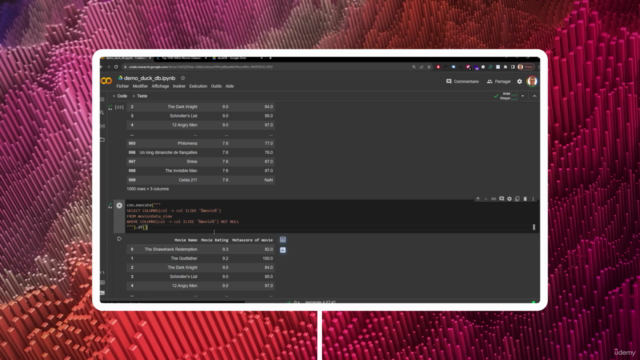Open the variables inspector panel
Screen dimensions: 640x360
coord(102,126)
